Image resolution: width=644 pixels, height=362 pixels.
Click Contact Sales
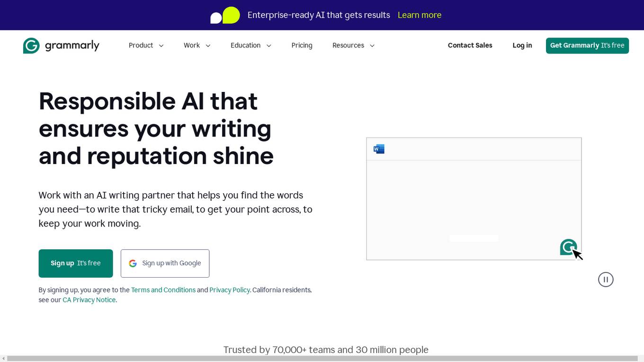click(470, 45)
